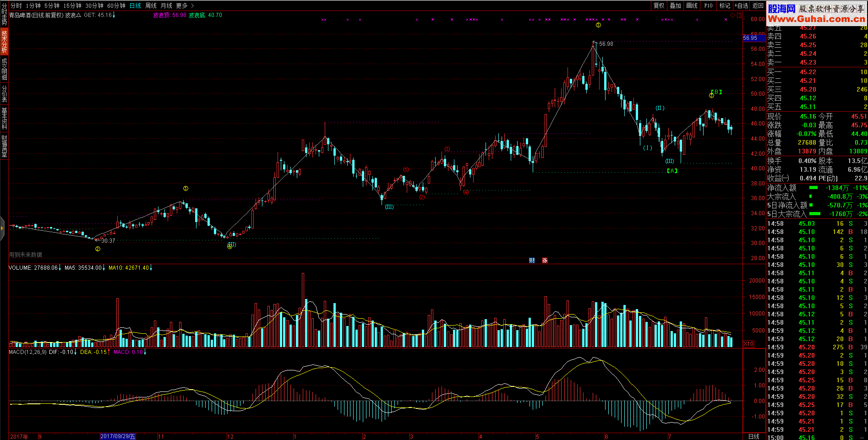Open 成交明细 sidebar tab
The width and height of the screenshot is (868, 440).
[x=4, y=69]
